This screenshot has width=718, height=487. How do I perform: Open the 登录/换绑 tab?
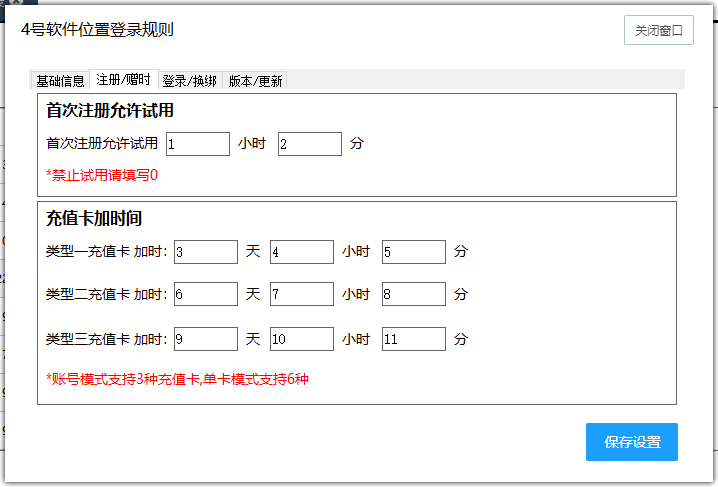pyautogui.click(x=190, y=81)
